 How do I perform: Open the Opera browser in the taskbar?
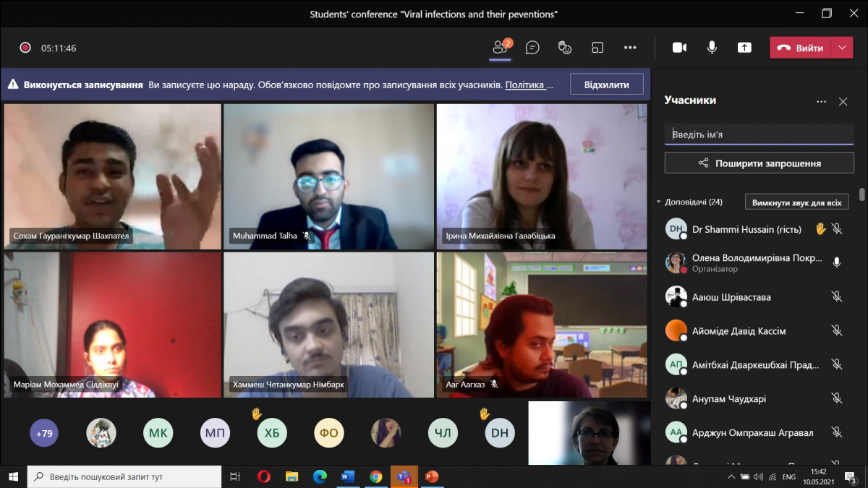click(x=264, y=476)
